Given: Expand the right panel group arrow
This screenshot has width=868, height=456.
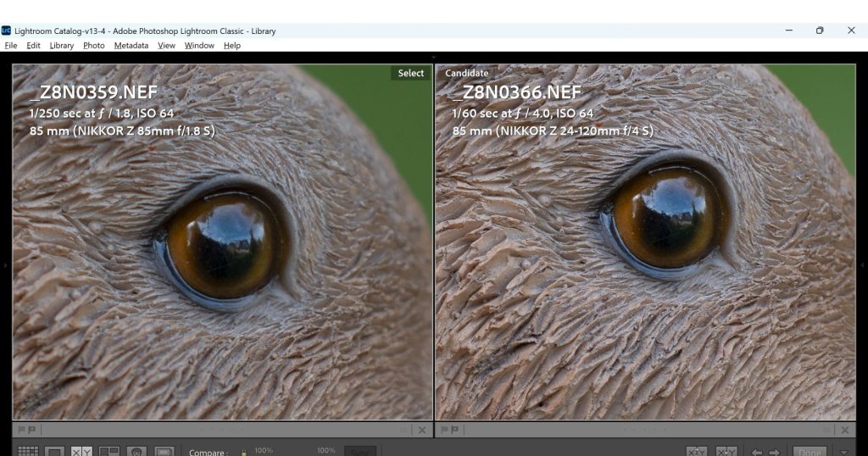Looking at the screenshot, I should click(x=862, y=265).
